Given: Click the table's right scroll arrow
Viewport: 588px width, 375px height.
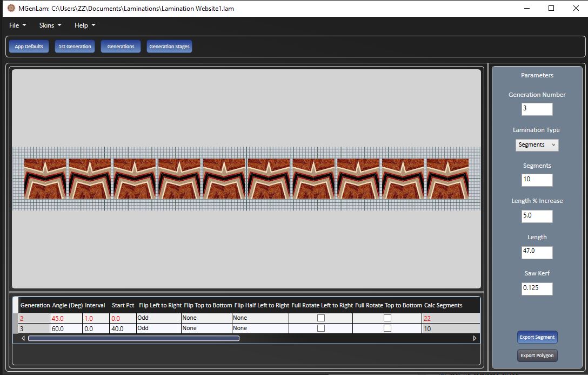Looking at the screenshot, I should 475,338.
